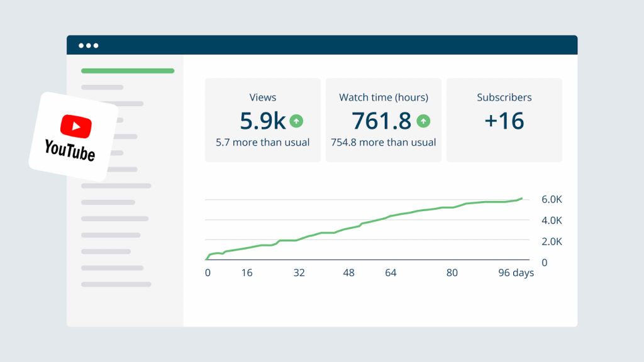The height and width of the screenshot is (362, 644).
Task: Toggle the Views metric highlight
Action: tap(262, 119)
